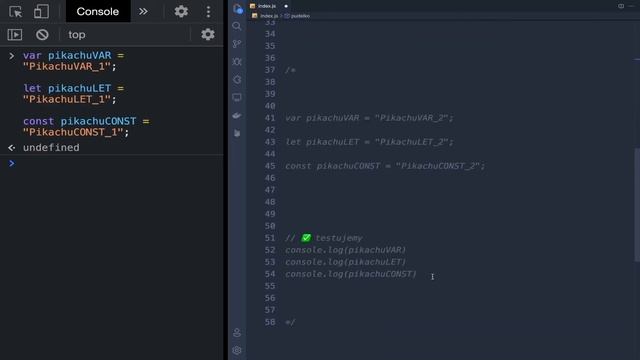Close index.js via unsaved dot indicator
Image resolution: width=640 pixels, height=360 pixels.
tap(286, 6)
